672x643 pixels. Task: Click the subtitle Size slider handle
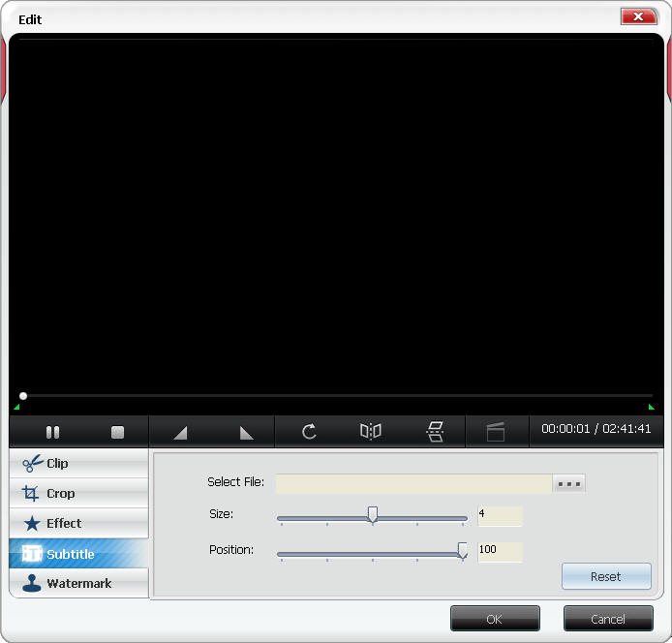click(373, 515)
